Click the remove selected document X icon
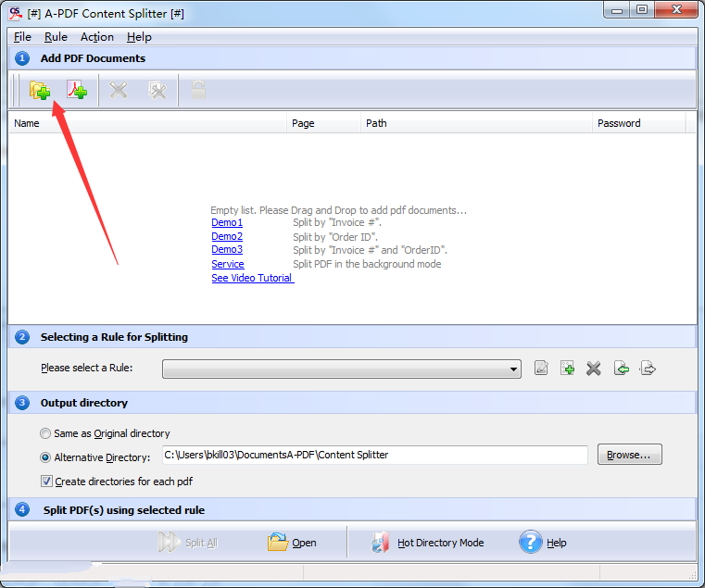Image resolution: width=705 pixels, height=588 pixels. (119, 91)
